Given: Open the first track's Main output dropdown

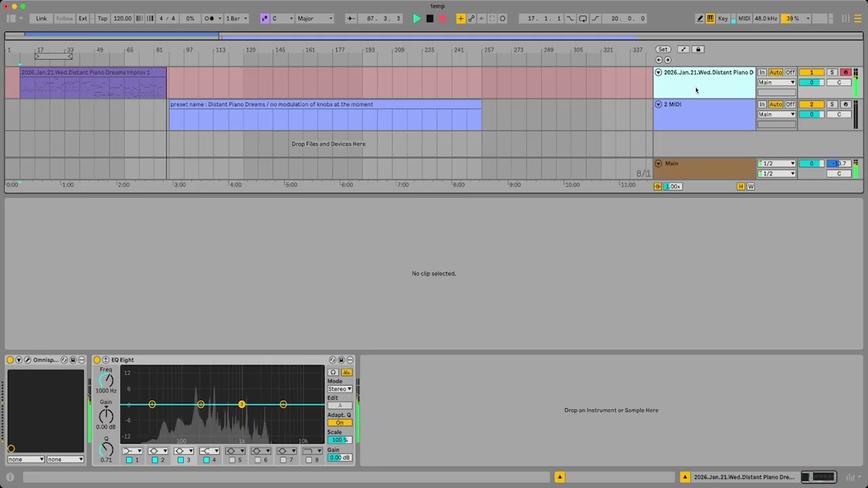Looking at the screenshot, I should [x=776, y=83].
